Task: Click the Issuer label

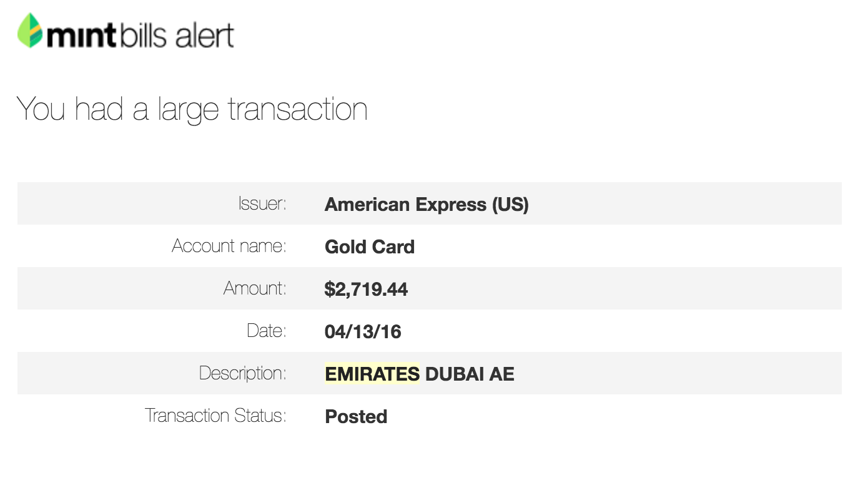Action: [262, 203]
